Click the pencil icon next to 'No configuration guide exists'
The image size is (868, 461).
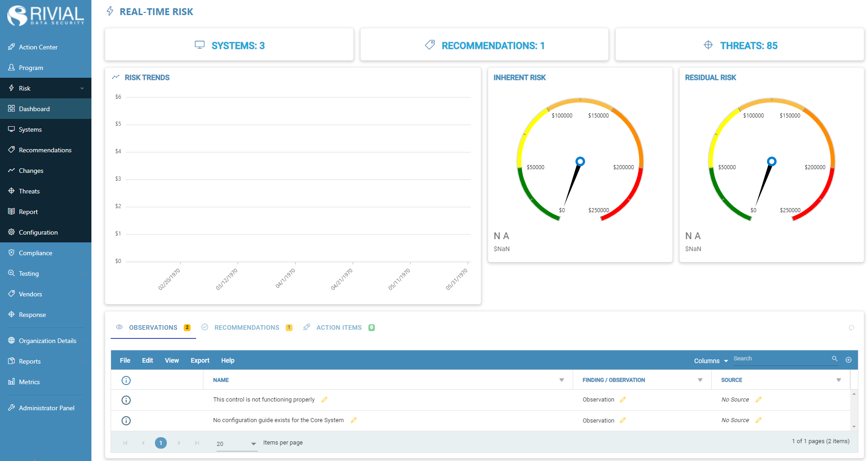353,420
